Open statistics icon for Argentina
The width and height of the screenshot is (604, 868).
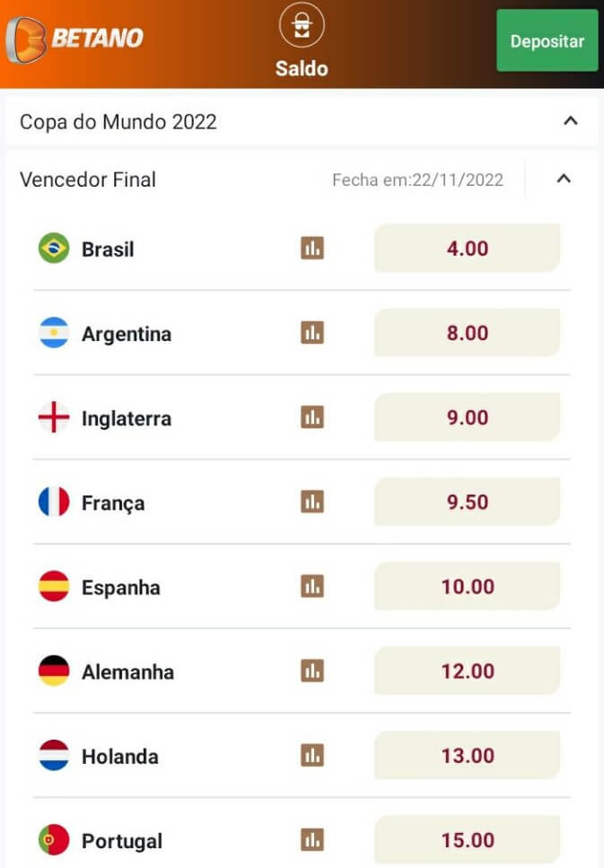312,333
